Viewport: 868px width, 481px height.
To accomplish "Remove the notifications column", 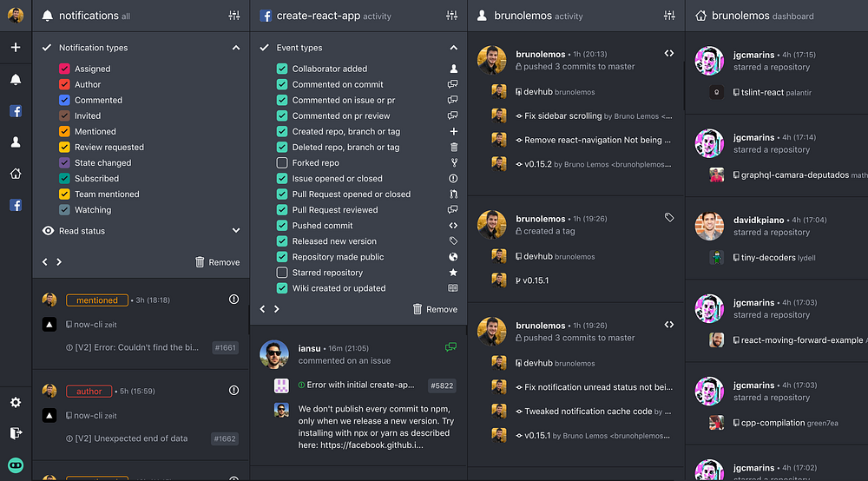I will (x=218, y=262).
